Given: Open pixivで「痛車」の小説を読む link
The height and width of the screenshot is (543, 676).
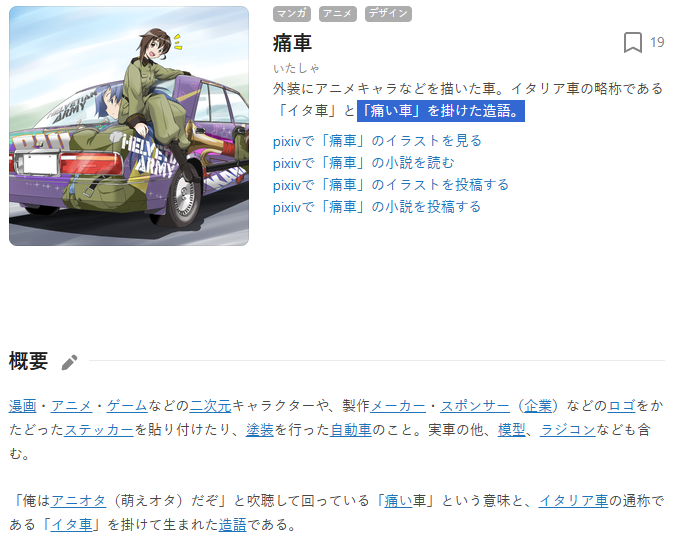Looking at the screenshot, I should (363, 163).
